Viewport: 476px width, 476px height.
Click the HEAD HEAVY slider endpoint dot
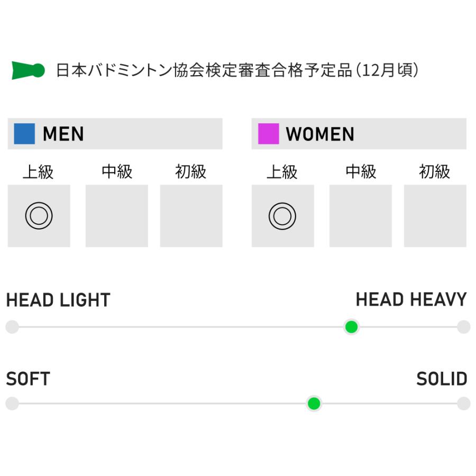tap(463, 327)
